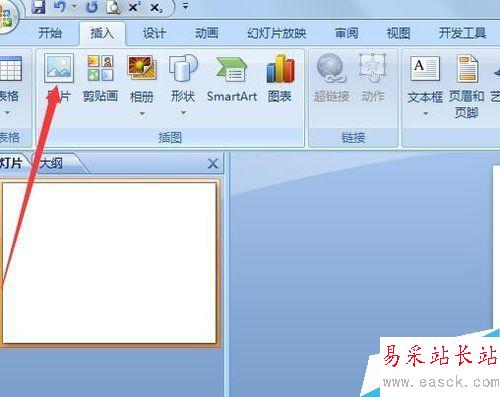Click the 表格 table grid icon
500x397 pixels.
coord(11,69)
